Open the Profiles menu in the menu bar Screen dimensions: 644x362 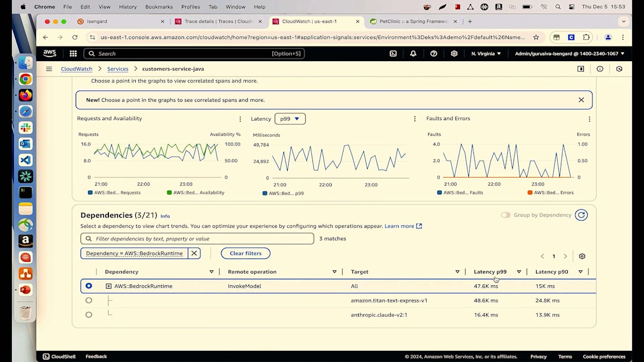point(191,7)
